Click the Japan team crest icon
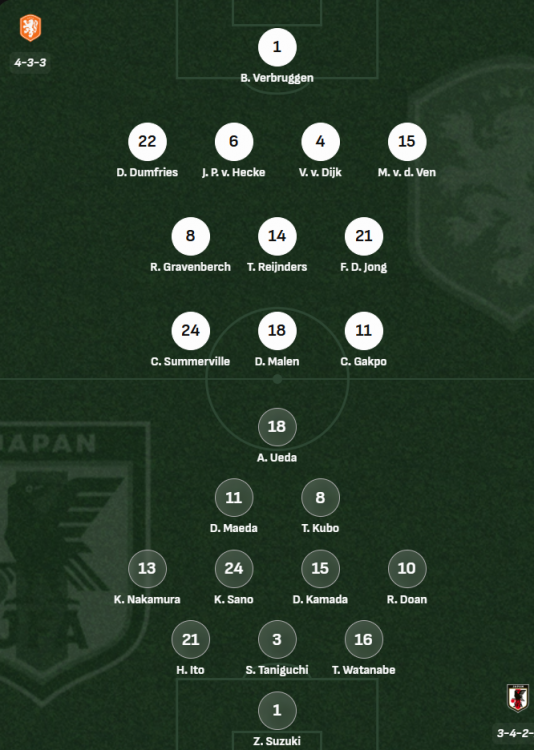The width and height of the screenshot is (534, 750). [x=518, y=698]
